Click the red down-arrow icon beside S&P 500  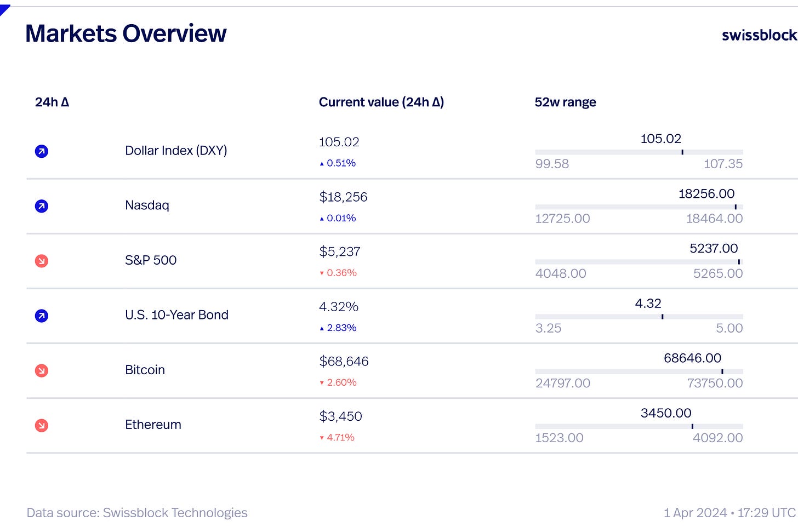click(42, 261)
